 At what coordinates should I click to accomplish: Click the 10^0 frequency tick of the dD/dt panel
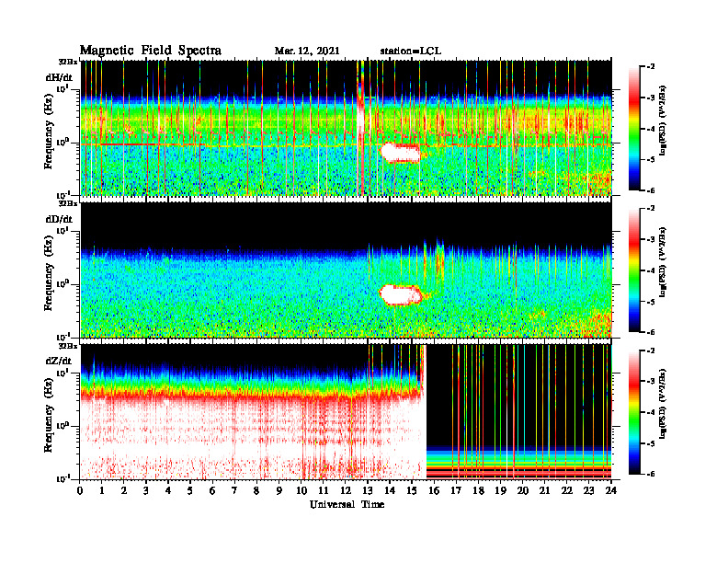click(63, 283)
